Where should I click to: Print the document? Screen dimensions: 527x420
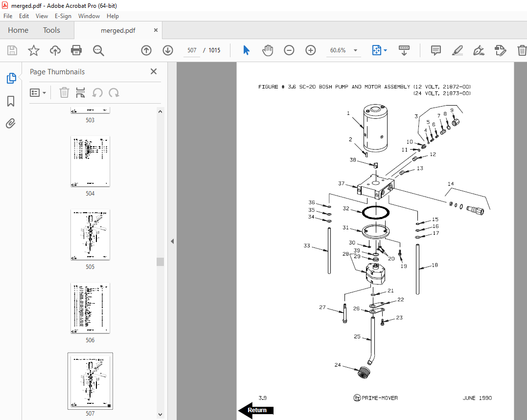pyautogui.click(x=76, y=50)
